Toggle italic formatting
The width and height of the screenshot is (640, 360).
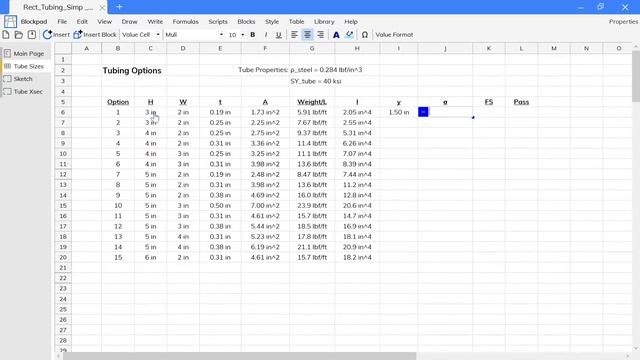point(266,35)
